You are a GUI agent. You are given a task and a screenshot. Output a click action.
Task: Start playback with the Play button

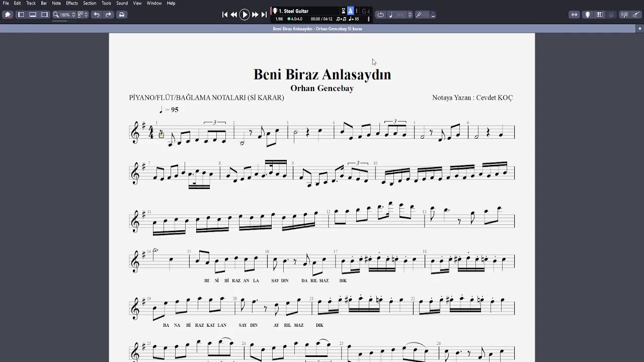coord(245,15)
